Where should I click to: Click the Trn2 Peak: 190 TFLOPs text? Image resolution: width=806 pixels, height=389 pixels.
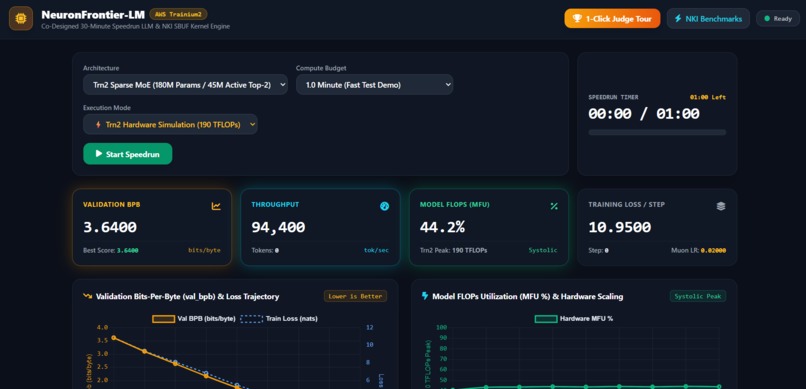coord(453,251)
